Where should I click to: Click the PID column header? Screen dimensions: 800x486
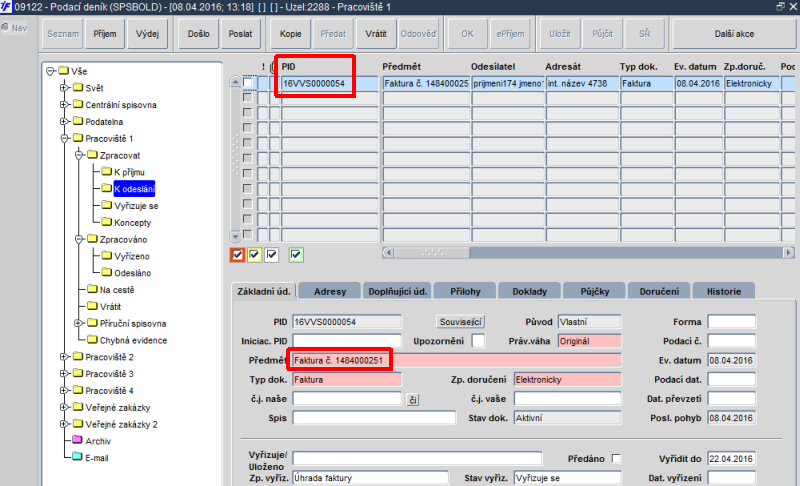pyautogui.click(x=288, y=67)
